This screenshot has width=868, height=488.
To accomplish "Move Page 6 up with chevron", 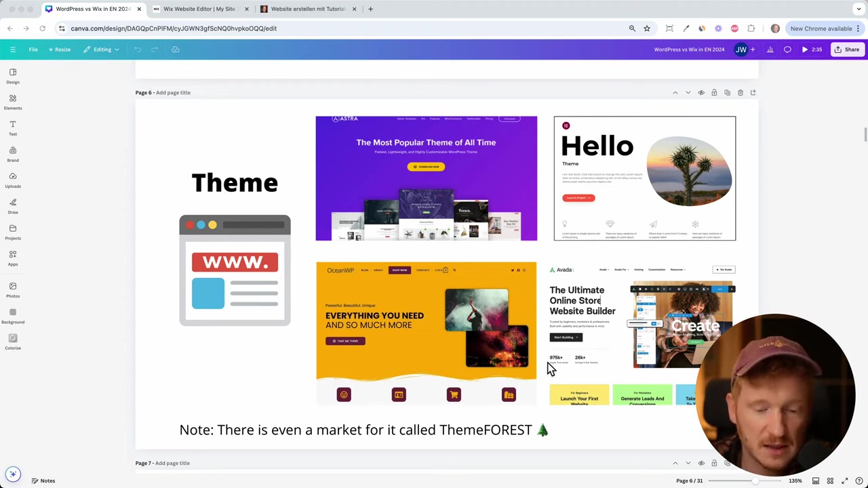I will coord(675,92).
